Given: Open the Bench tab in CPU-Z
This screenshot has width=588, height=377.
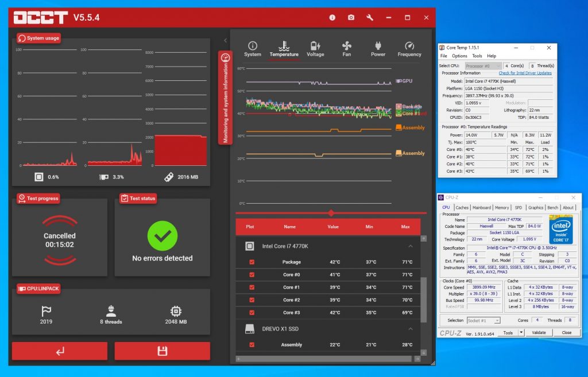Looking at the screenshot, I should tap(552, 208).
